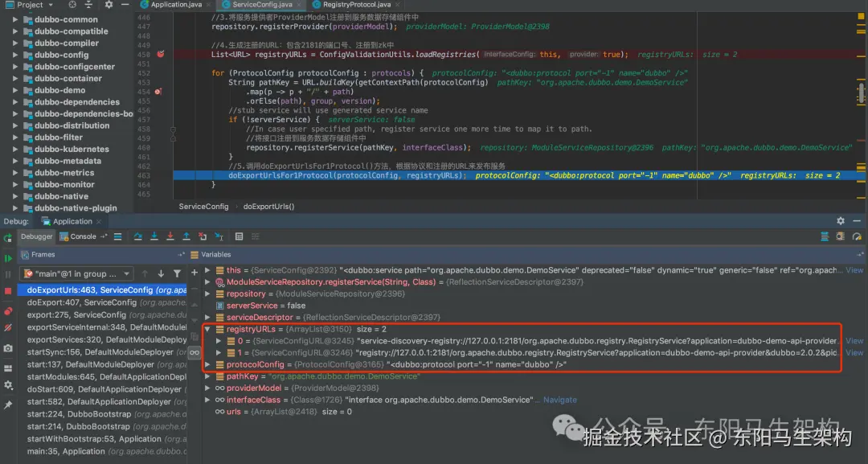The height and width of the screenshot is (464, 868).
Task: Click View link for registryURLs item 0
Action: pos(854,340)
